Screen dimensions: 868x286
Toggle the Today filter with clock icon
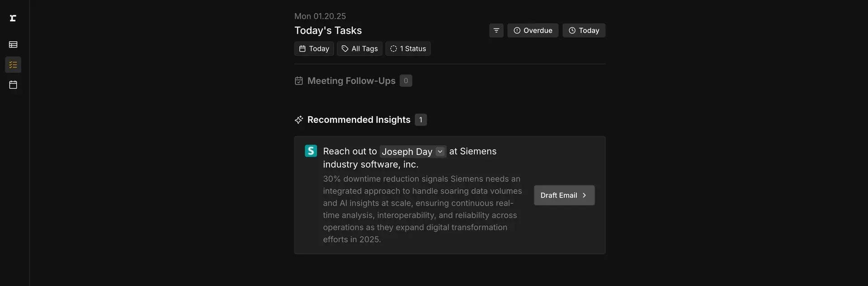[x=584, y=30]
